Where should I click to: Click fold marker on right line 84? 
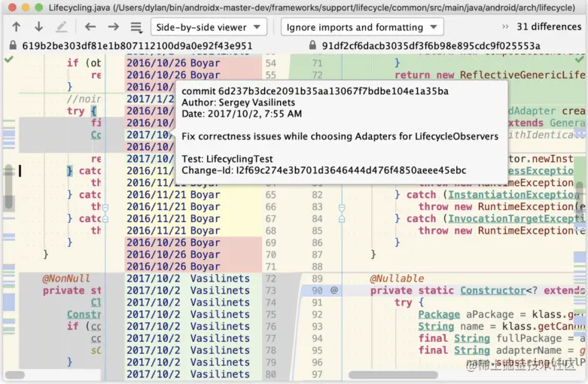click(x=342, y=219)
